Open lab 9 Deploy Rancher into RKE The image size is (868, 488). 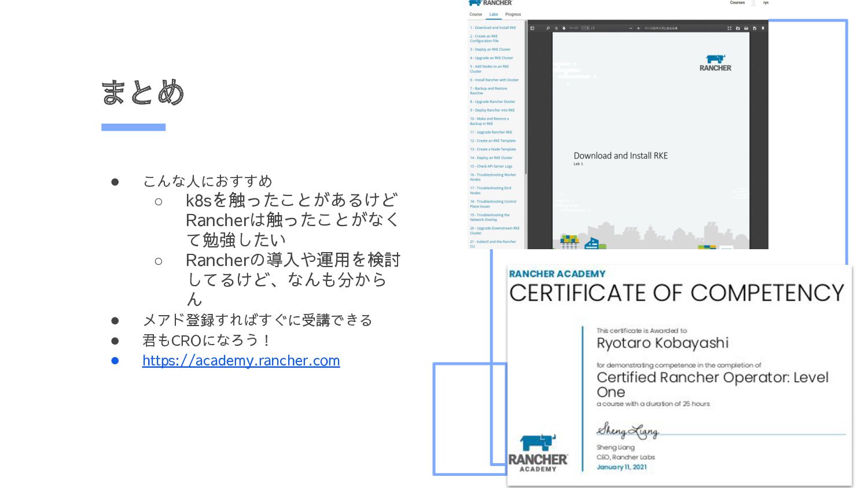click(x=492, y=110)
